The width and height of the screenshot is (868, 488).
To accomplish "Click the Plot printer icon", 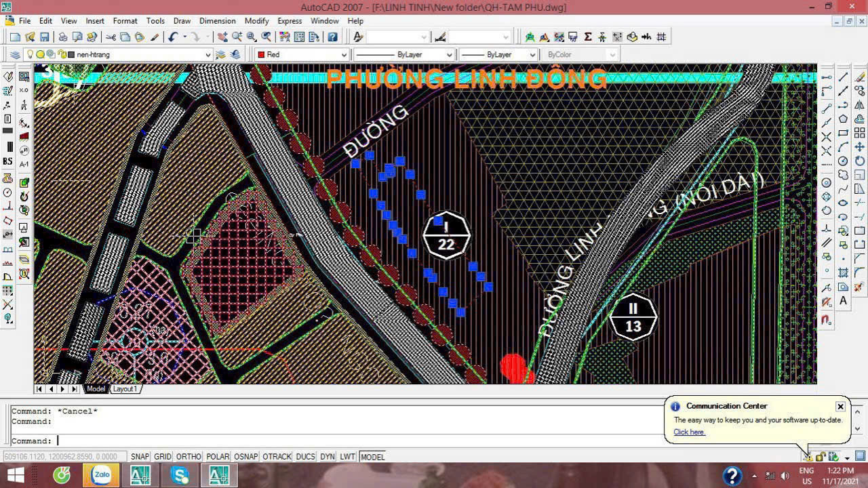I will [62, 37].
